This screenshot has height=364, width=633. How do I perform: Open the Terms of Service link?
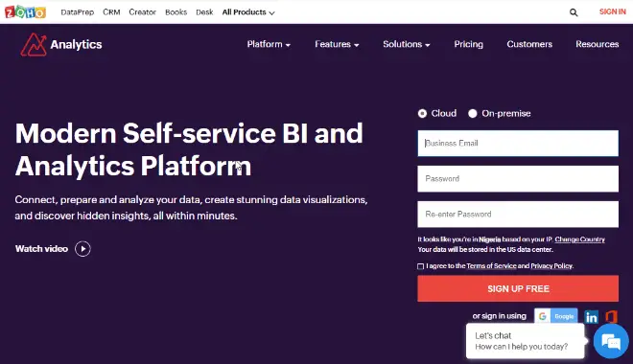pos(491,266)
